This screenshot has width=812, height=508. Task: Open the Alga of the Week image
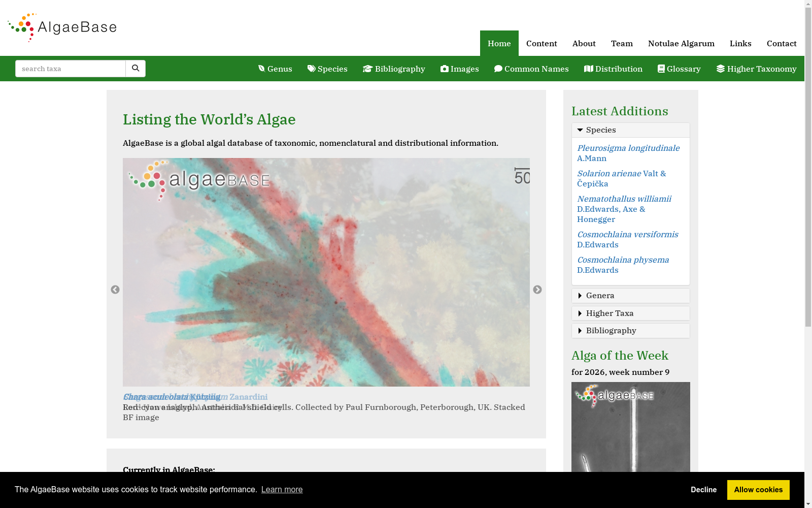click(631, 427)
